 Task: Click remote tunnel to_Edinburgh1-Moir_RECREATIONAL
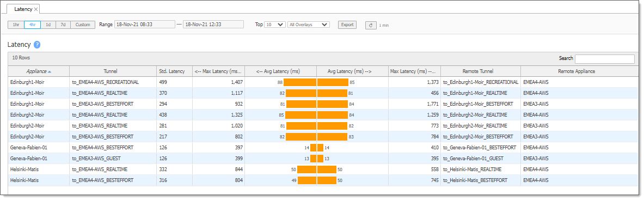(x=481, y=82)
